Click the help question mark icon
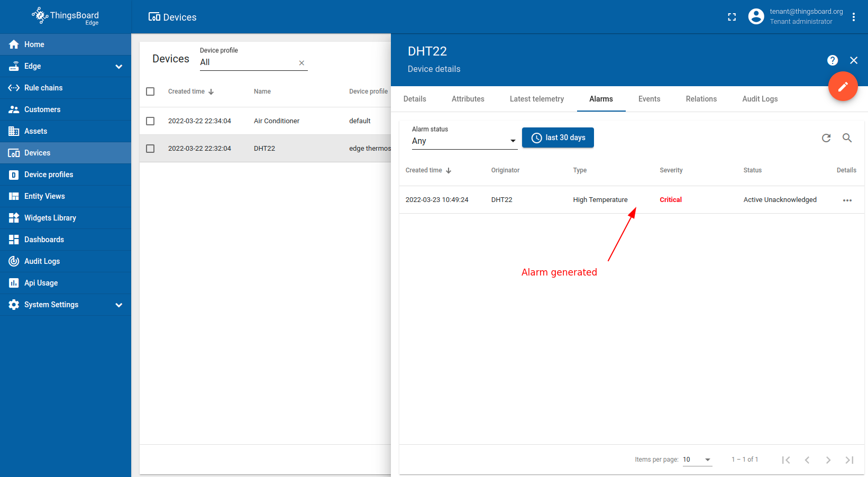Image resolution: width=868 pixels, height=477 pixels. tap(833, 60)
